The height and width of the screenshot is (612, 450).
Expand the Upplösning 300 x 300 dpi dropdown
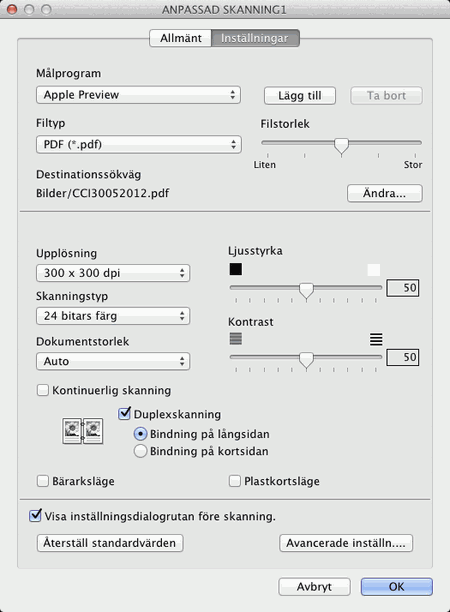coord(113,273)
